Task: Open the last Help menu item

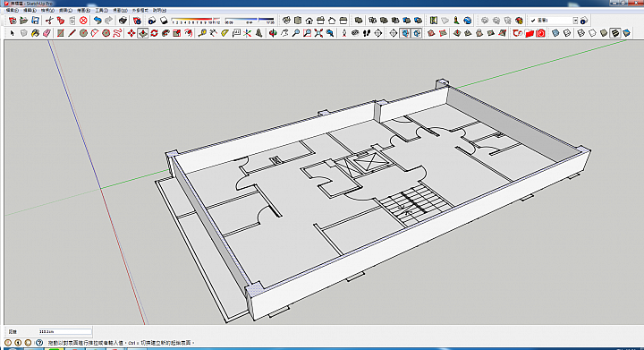Action: coord(159,10)
